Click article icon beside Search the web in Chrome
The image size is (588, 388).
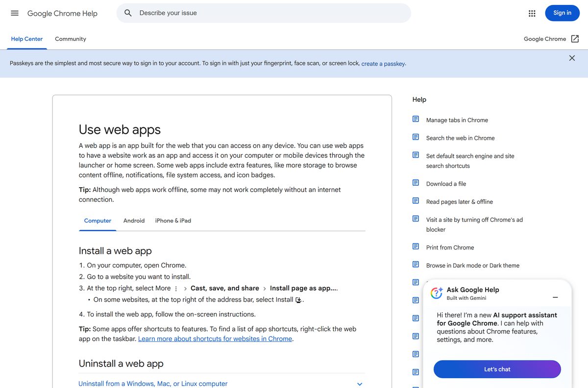coord(416,137)
